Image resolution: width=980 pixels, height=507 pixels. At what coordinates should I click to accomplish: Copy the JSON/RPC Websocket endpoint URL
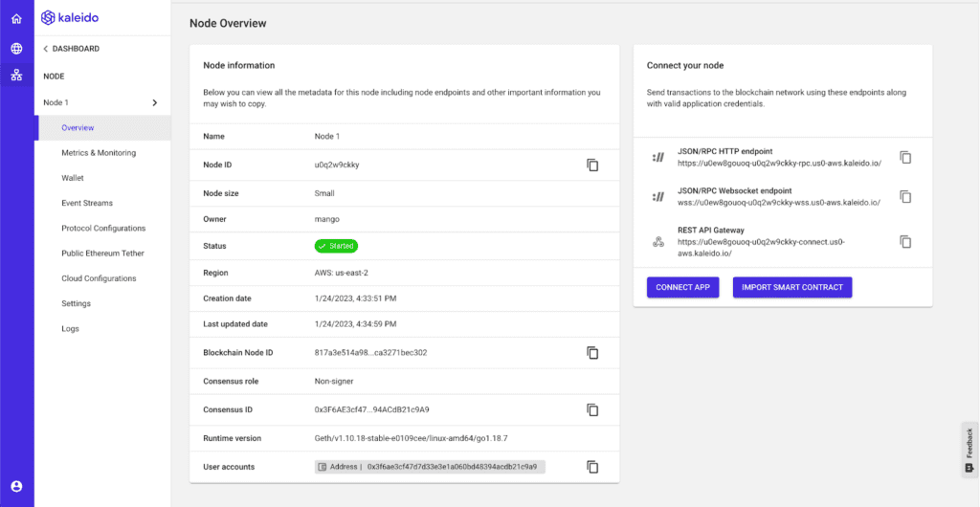pos(905,197)
